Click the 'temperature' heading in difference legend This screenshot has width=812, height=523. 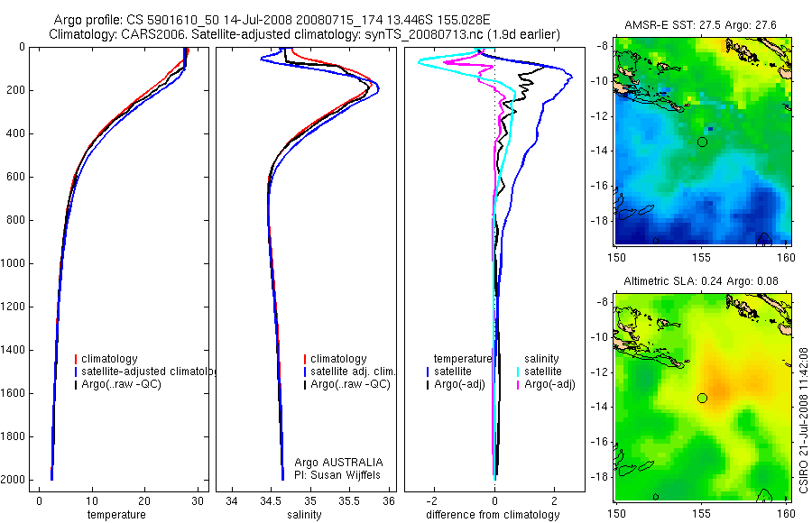tap(463, 359)
